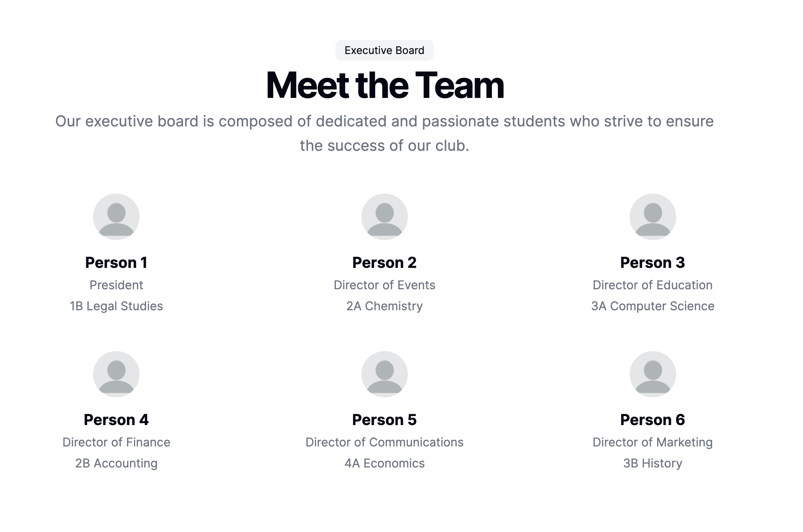Select the Person 3 name
The width and height of the screenshot is (803, 532).
(653, 263)
